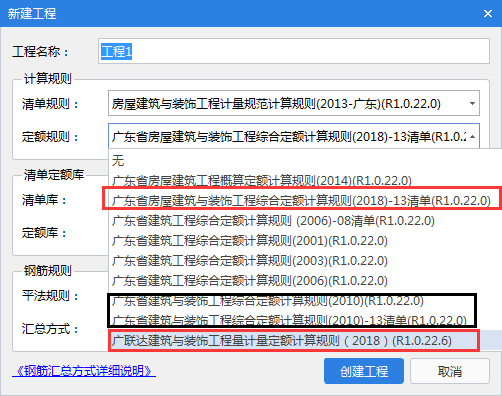The height and width of the screenshot is (396, 502).
Task: Select 广东省建筑工程综合定额计算规则 (2006)-08清单
Action: (305, 221)
